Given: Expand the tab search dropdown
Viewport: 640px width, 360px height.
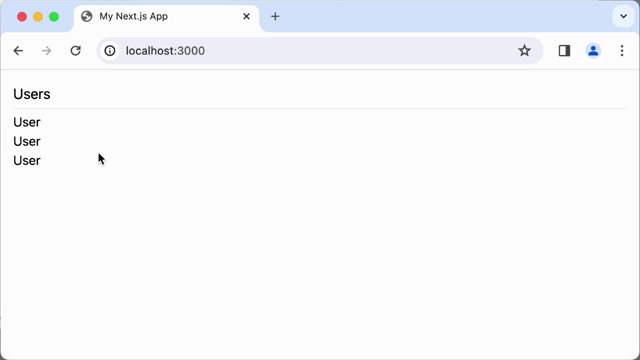Looking at the screenshot, I should pos(623,16).
